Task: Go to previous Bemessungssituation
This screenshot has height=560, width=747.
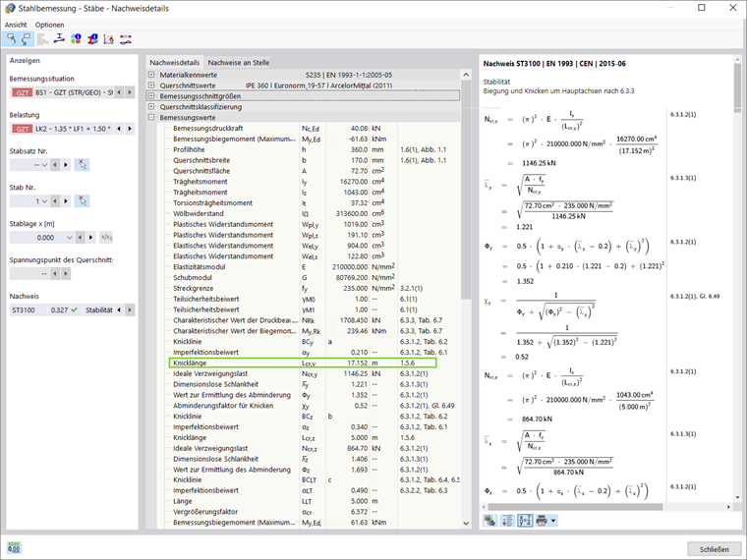Action: point(119,92)
